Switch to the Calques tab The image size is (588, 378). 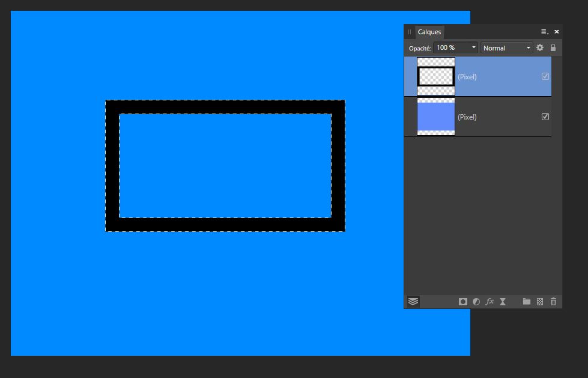tap(429, 32)
